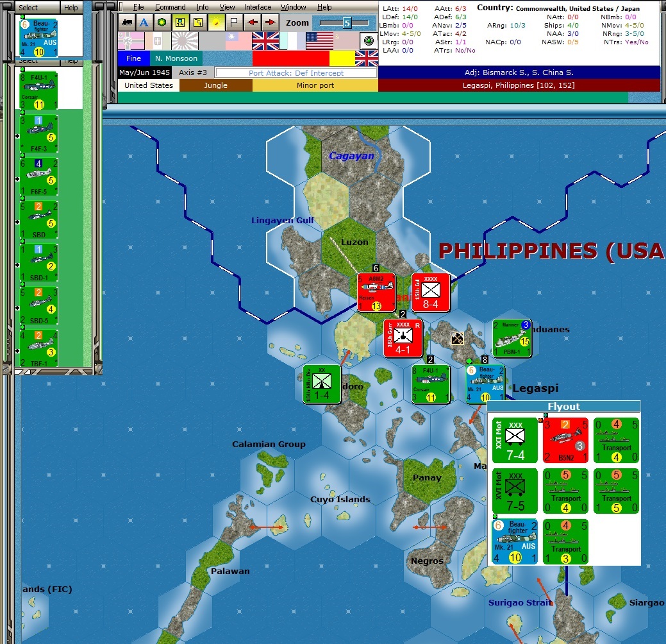Click the Select button in the top left panel
This screenshot has height=644, width=666.
coord(37,7)
